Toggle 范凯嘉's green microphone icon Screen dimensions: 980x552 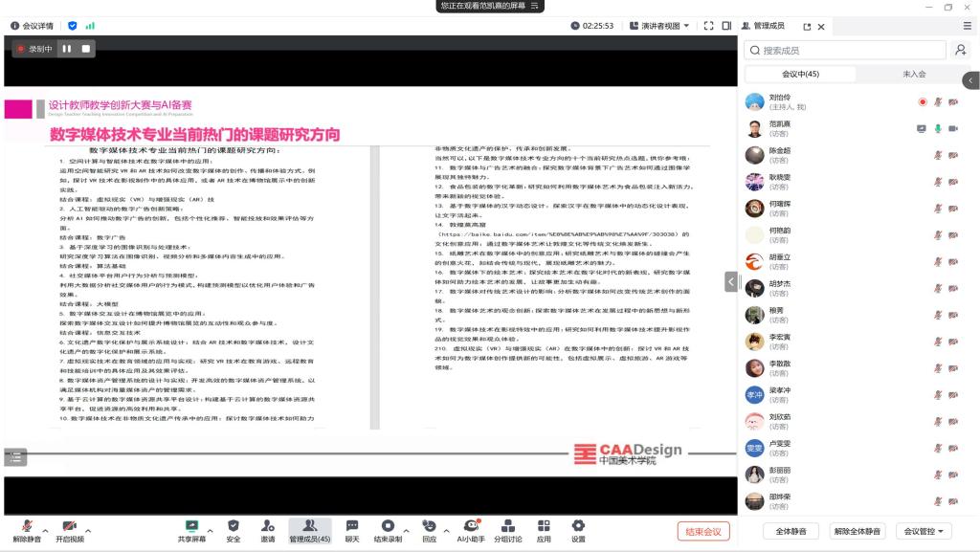pos(938,128)
